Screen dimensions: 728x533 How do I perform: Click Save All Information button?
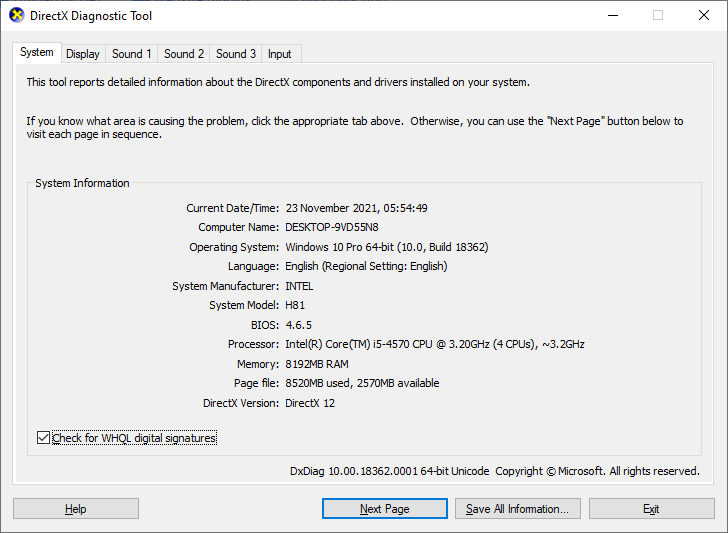[518, 509]
